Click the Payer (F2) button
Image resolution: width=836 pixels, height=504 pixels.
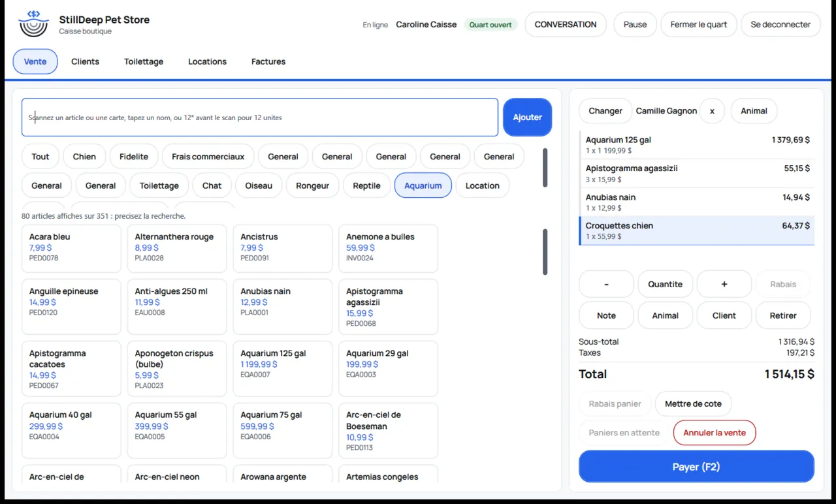[696, 467]
